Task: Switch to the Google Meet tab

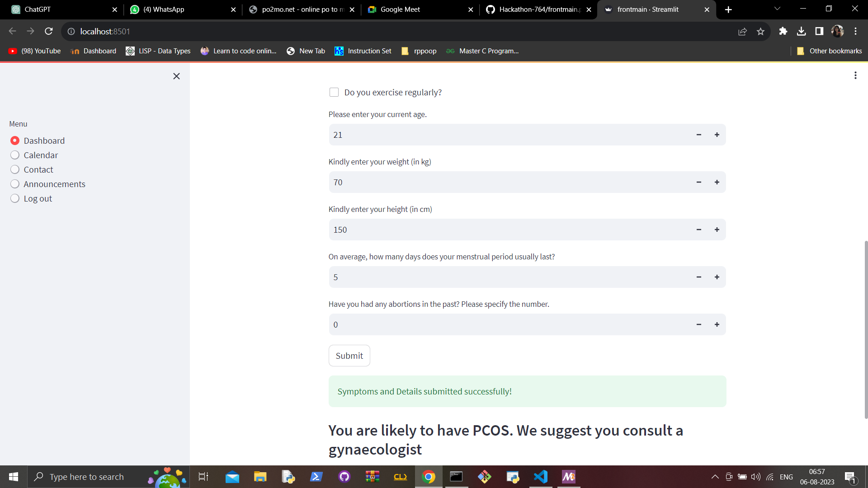Action: (x=415, y=9)
